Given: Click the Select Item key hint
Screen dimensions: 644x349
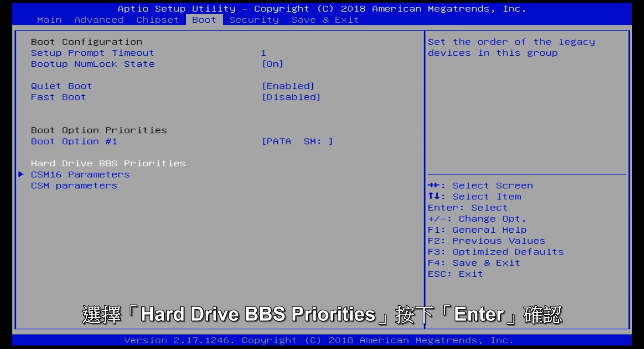Looking at the screenshot, I should point(475,197).
